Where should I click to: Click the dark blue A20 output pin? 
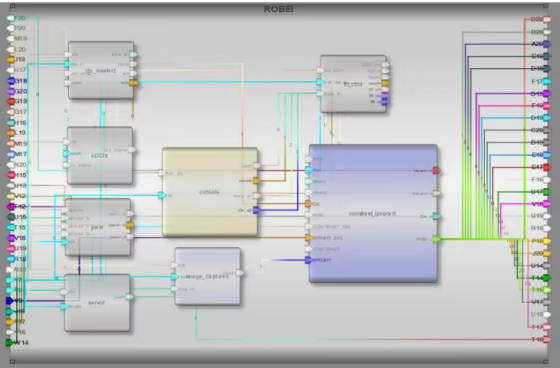tap(547, 44)
